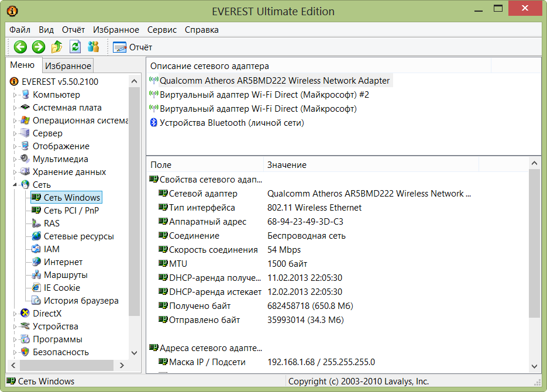Image resolution: width=547 pixels, height=392 pixels.
Task: Click the История браузера icon
Action: coord(36,300)
